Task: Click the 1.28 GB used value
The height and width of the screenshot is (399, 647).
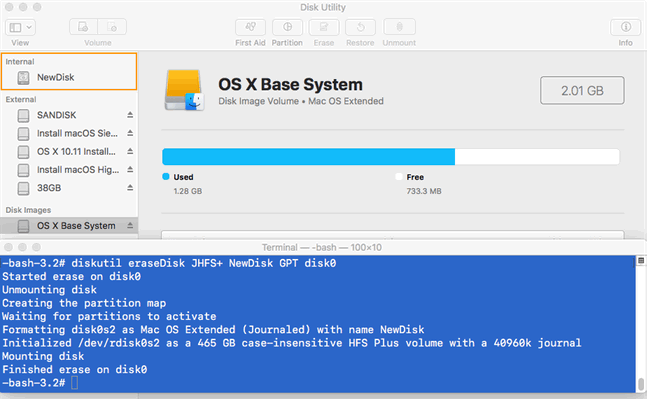Action: (188, 191)
